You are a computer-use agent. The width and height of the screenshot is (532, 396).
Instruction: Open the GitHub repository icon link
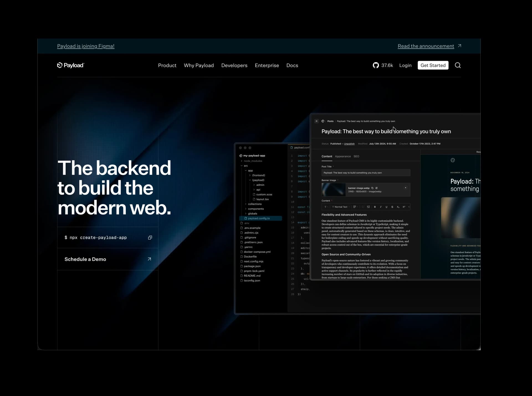(x=376, y=65)
